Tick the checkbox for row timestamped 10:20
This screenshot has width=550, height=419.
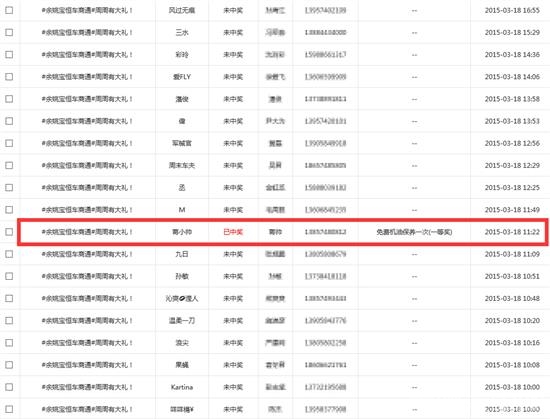9,320
